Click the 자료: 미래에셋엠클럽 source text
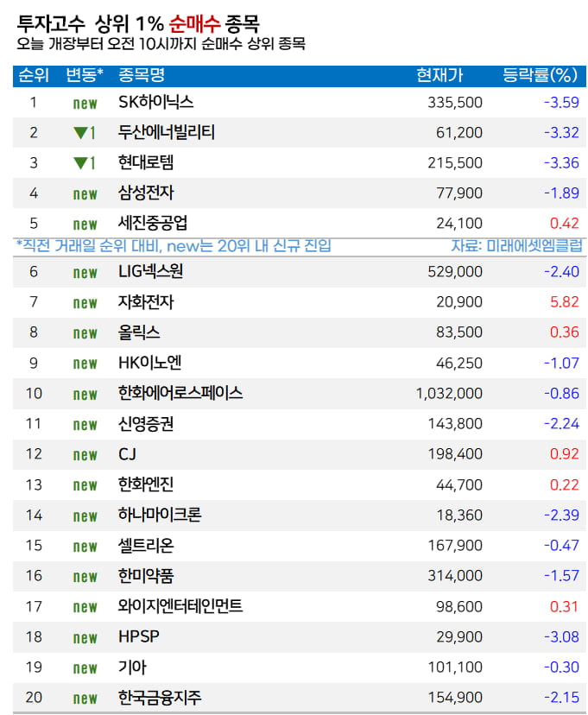 click(515, 246)
